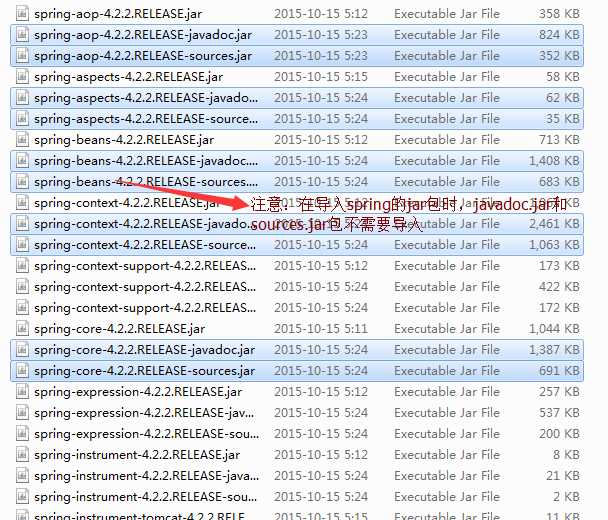Click the 358 KB size of spring-aop jar

click(559, 14)
